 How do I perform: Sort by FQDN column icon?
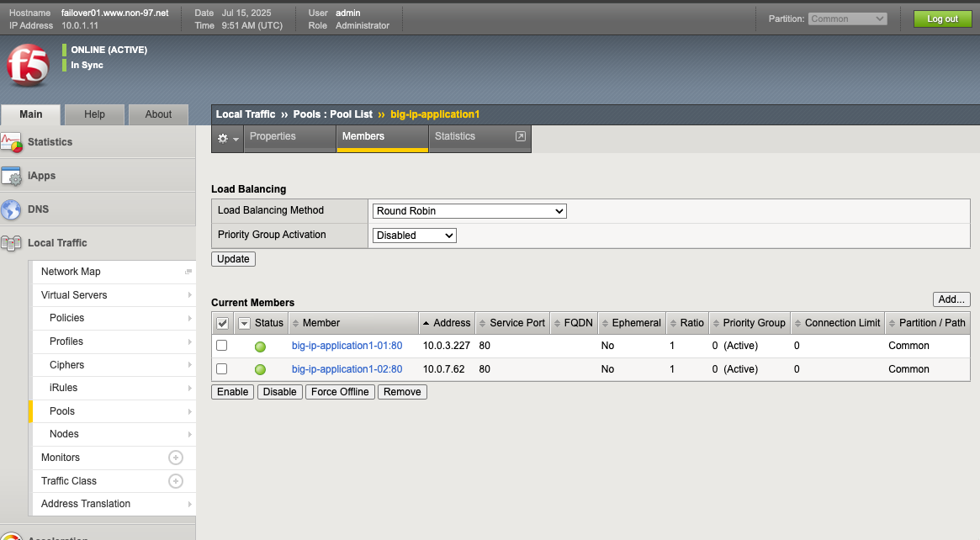(557, 323)
